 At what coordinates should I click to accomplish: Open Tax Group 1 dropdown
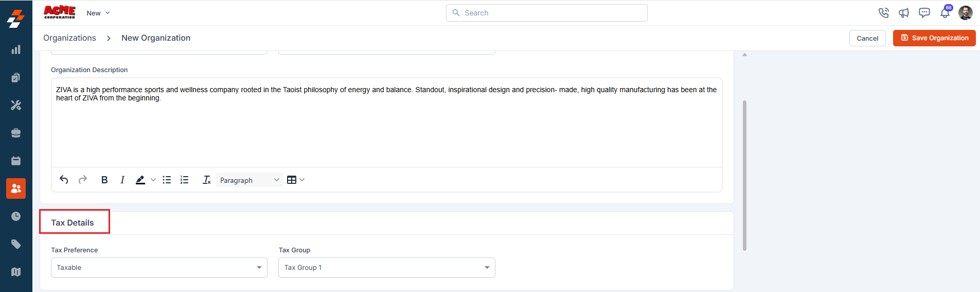[387, 267]
